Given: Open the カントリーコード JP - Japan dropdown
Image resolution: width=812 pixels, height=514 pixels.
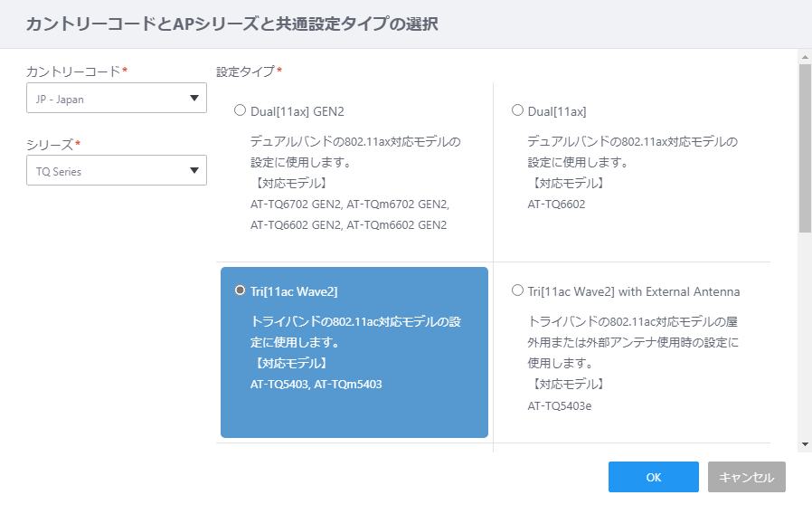Looking at the screenshot, I should [x=117, y=98].
